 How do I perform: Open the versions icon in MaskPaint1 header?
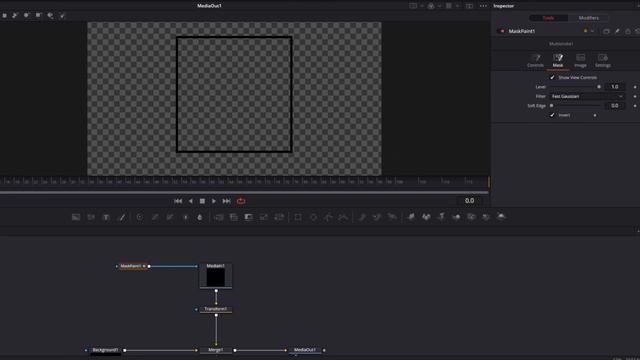point(606,31)
